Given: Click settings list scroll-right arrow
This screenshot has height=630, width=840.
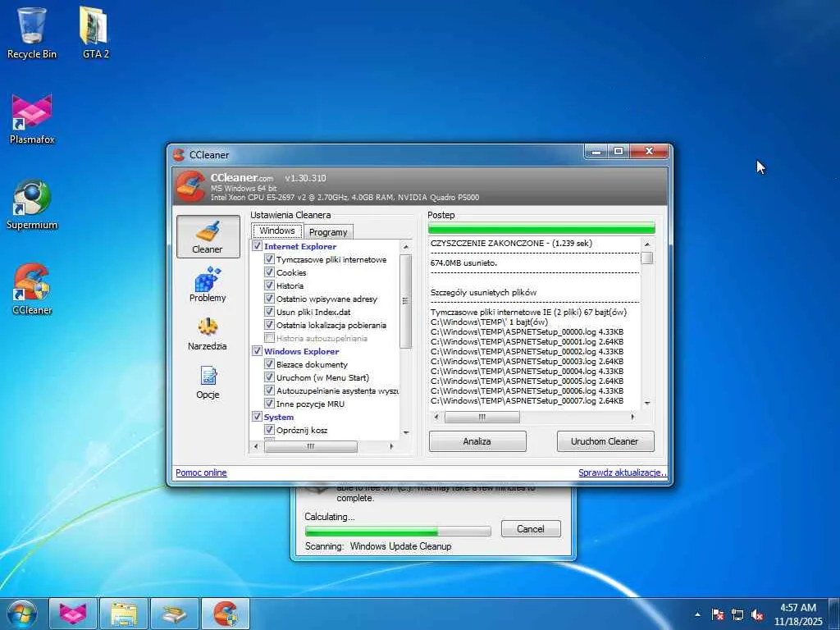Looking at the screenshot, I should point(391,446).
